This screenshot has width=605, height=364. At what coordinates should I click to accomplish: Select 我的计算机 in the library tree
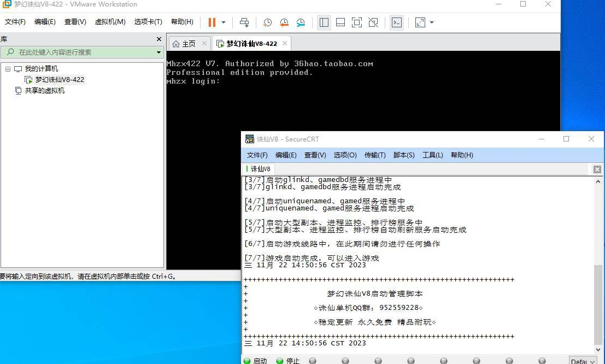point(42,69)
